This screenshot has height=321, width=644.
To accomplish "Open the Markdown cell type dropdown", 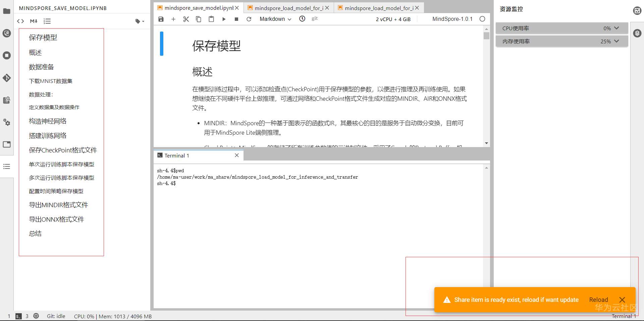I will click(275, 19).
